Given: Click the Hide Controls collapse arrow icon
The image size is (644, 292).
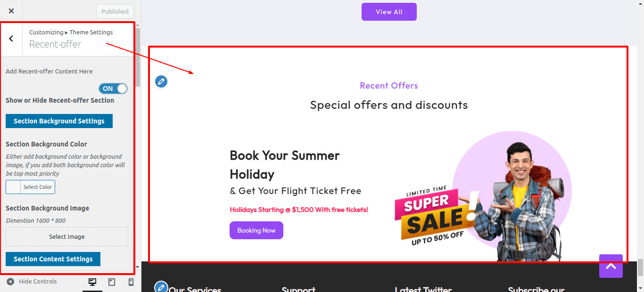Looking at the screenshot, I should pyautogui.click(x=10, y=282).
